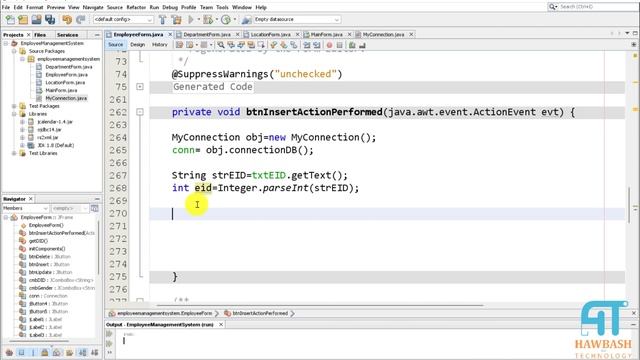This screenshot has height=360, width=640.
Task: Click the editor vertical scrollbar
Action: coord(630,204)
